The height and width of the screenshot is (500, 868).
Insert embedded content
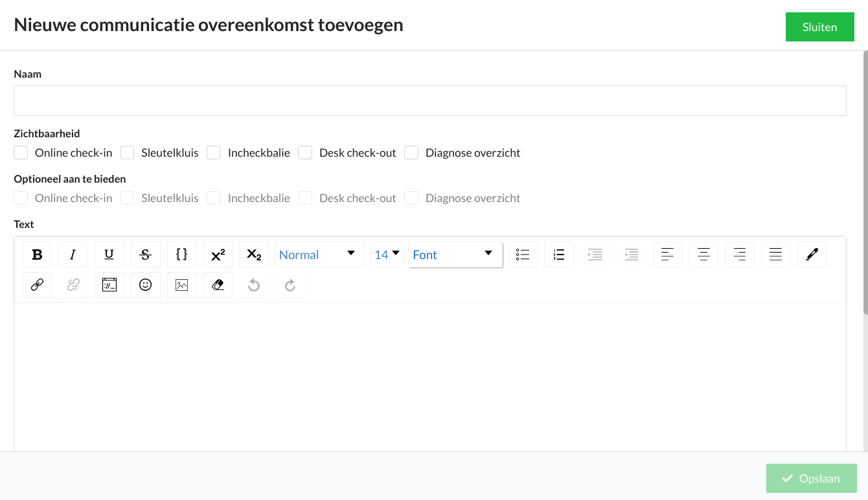click(109, 285)
